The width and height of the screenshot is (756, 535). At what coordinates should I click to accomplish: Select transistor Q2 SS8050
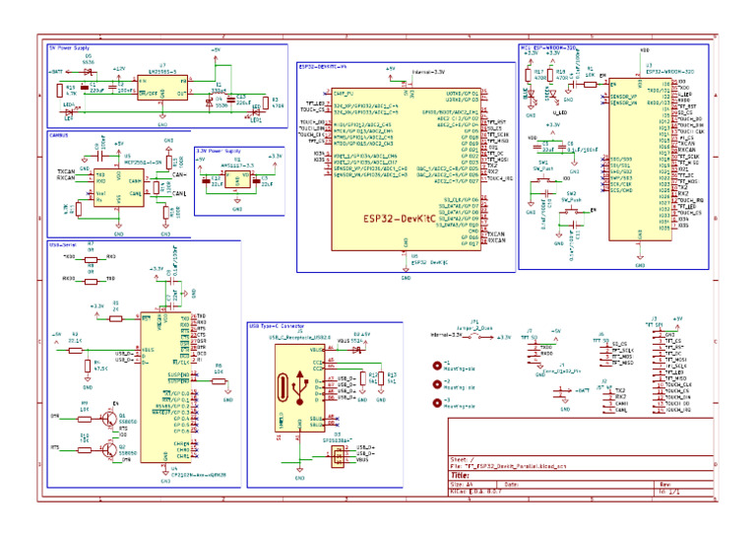[x=110, y=450]
